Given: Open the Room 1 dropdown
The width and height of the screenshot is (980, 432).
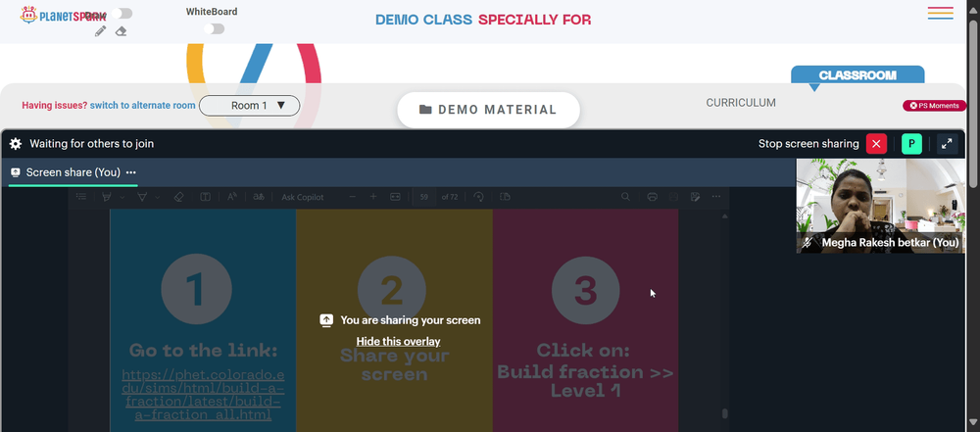Looking at the screenshot, I should pos(249,106).
